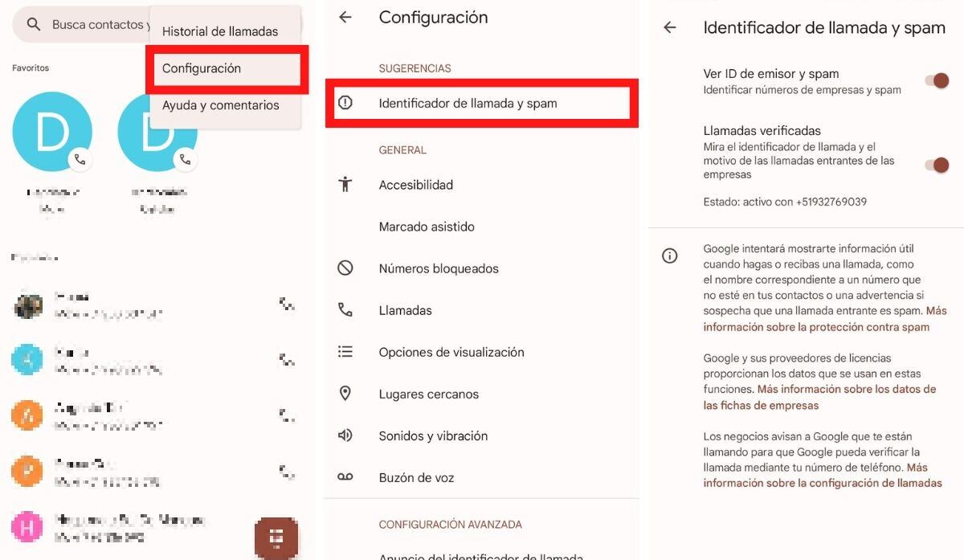Open Sonidos y vibración speaker icon
Viewport: 964px width, 560px height.
tap(345, 435)
